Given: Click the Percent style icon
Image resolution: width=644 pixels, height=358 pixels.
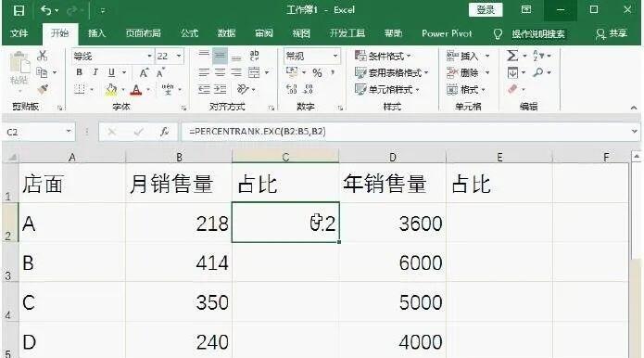Looking at the screenshot, I should coord(317,73).
